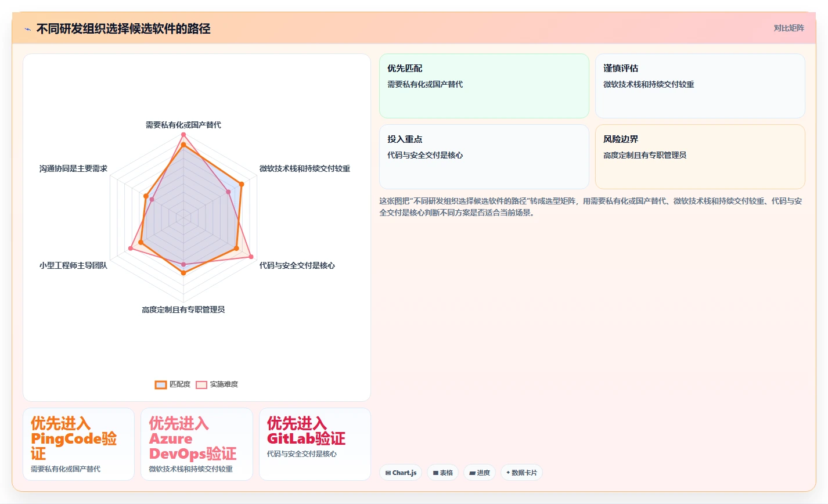
Task: Select the 优先匹配 card heading
Action: click(405, 69)
